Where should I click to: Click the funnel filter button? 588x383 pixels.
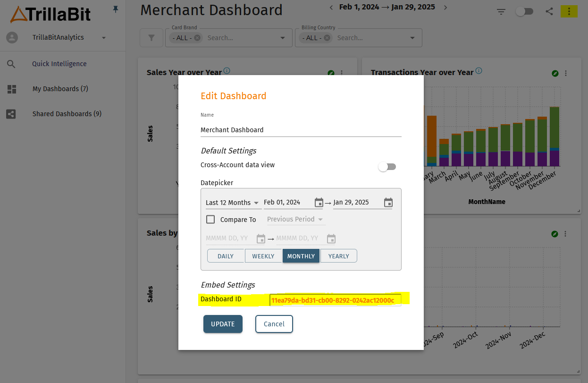click(151, 38)
